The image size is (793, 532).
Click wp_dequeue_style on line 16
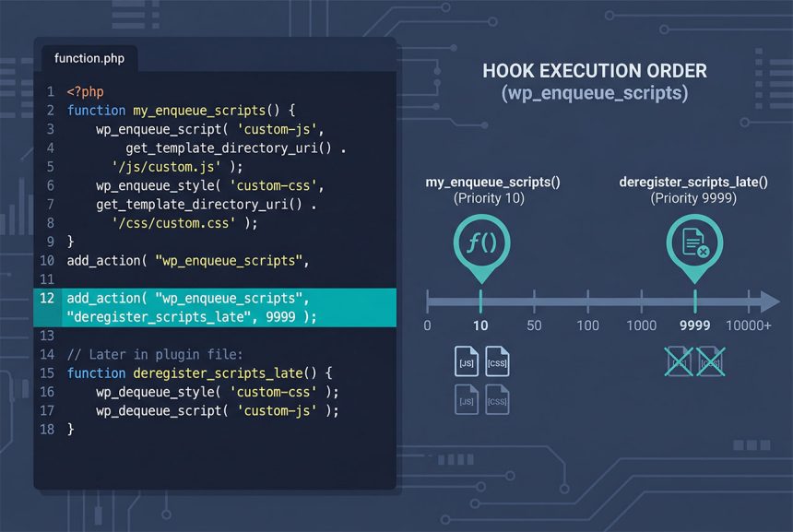(x=155, y=392)
